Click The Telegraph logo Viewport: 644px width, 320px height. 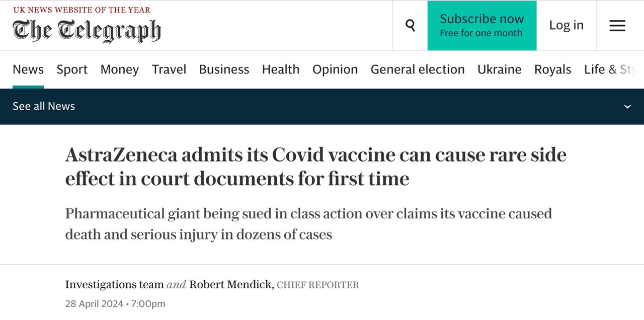point(87,31)
